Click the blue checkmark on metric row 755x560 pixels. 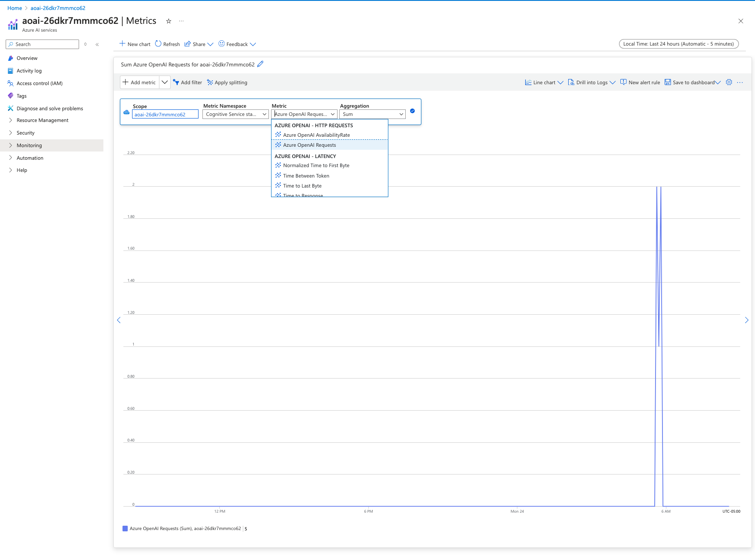click(x=412, y=111)
